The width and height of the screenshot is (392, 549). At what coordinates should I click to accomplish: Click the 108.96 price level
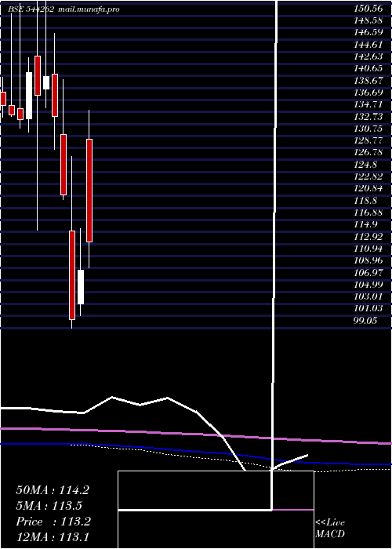[368, 260]
